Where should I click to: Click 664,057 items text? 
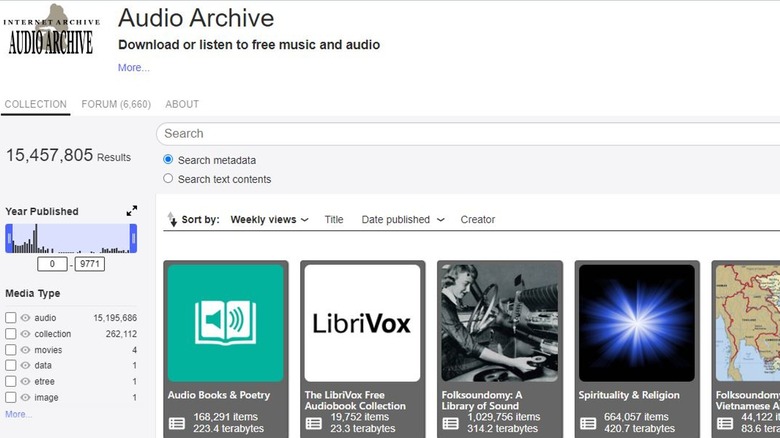point(636,417)
